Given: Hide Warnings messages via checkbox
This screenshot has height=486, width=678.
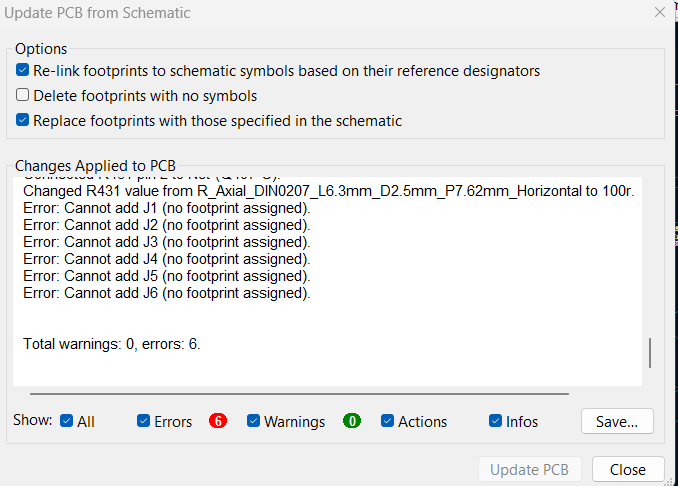Looking at the screenshot, I should click(253, 421).
